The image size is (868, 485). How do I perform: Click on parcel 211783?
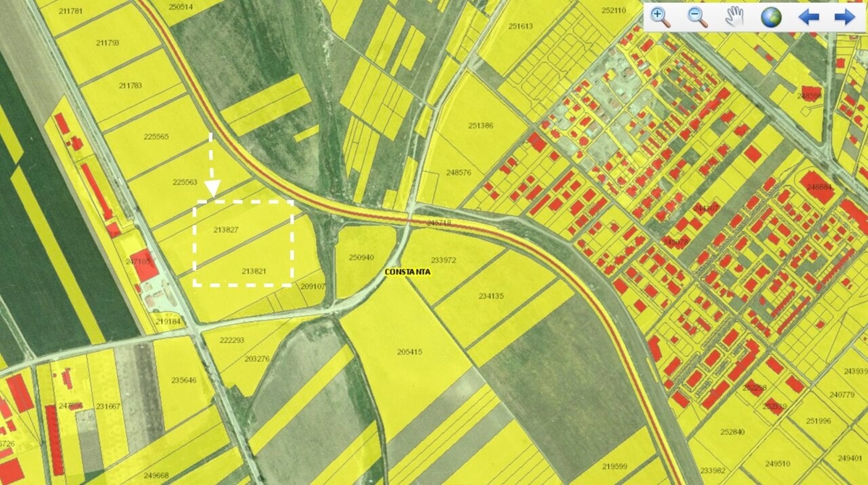click(130, 85)
